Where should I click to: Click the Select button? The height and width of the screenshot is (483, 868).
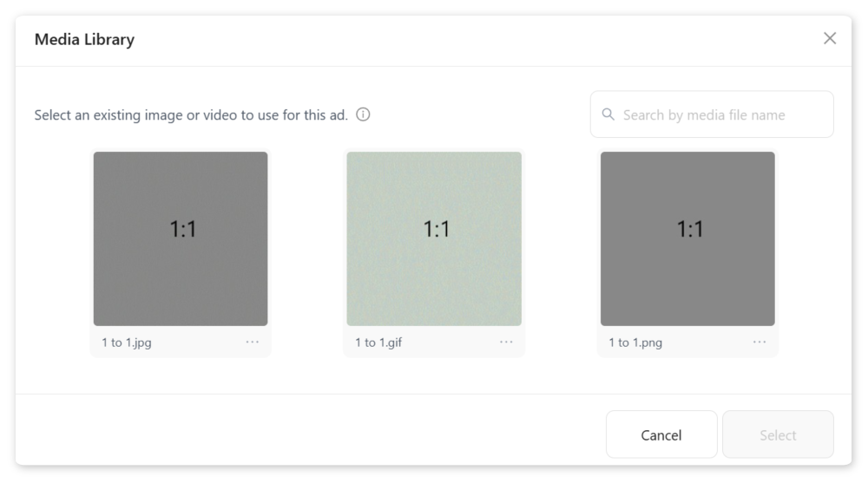(778, 434)
